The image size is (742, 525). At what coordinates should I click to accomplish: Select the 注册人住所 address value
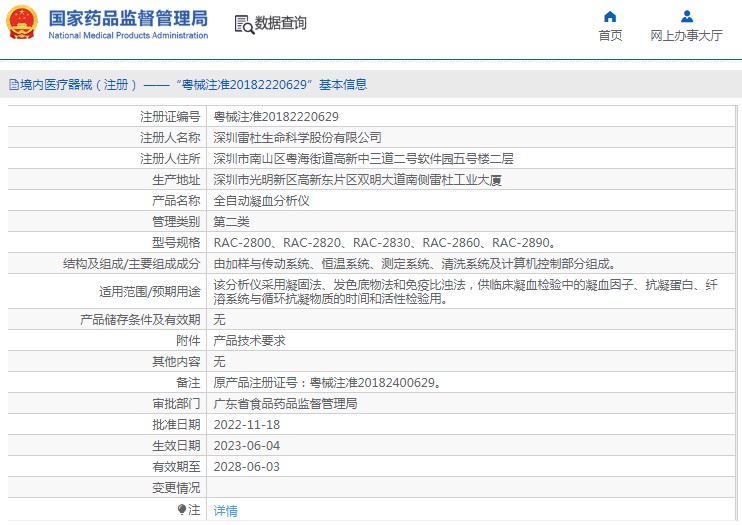[363, 159]
